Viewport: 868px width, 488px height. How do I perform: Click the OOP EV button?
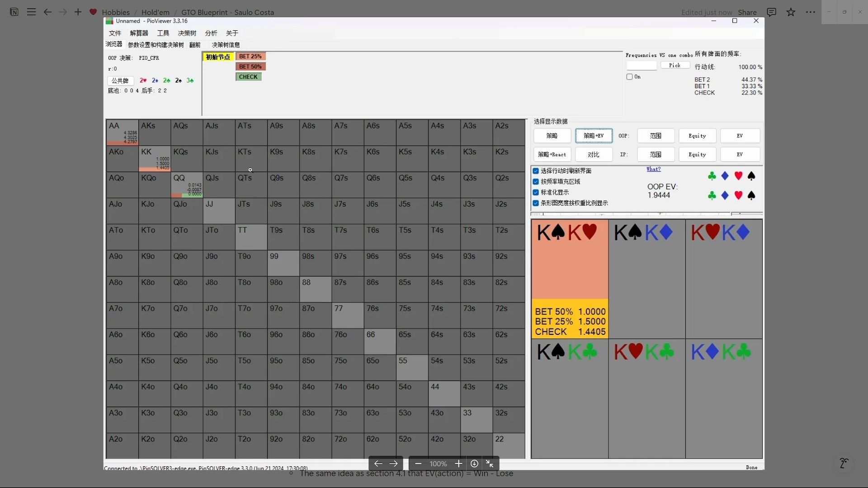[x=740, y=136]
